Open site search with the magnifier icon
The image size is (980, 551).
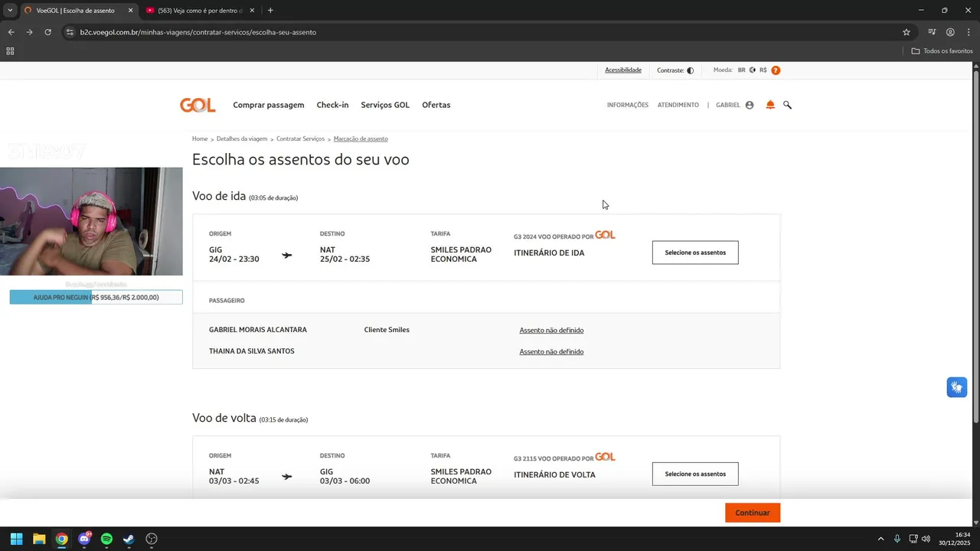coord(787,105)
